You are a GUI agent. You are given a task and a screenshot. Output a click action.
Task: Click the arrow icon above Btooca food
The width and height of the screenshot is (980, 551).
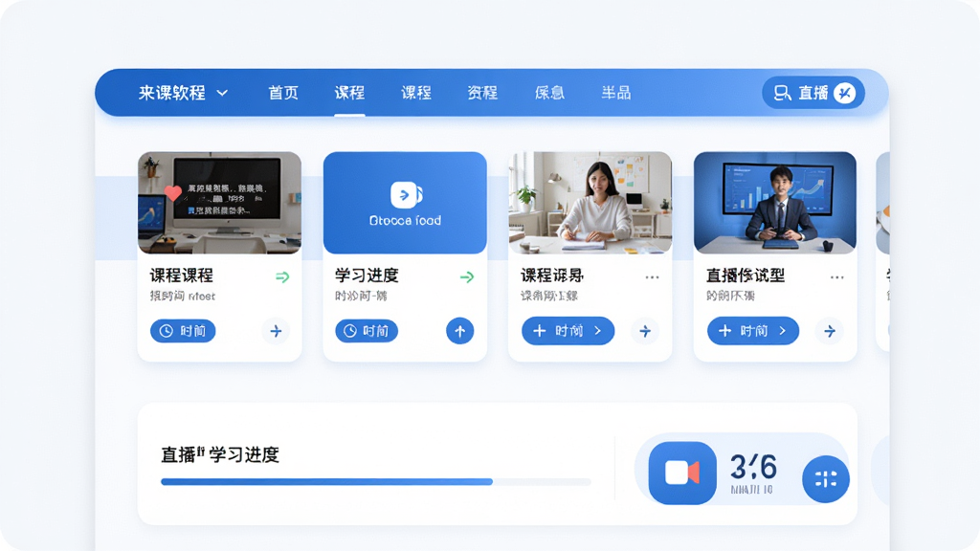406,195
